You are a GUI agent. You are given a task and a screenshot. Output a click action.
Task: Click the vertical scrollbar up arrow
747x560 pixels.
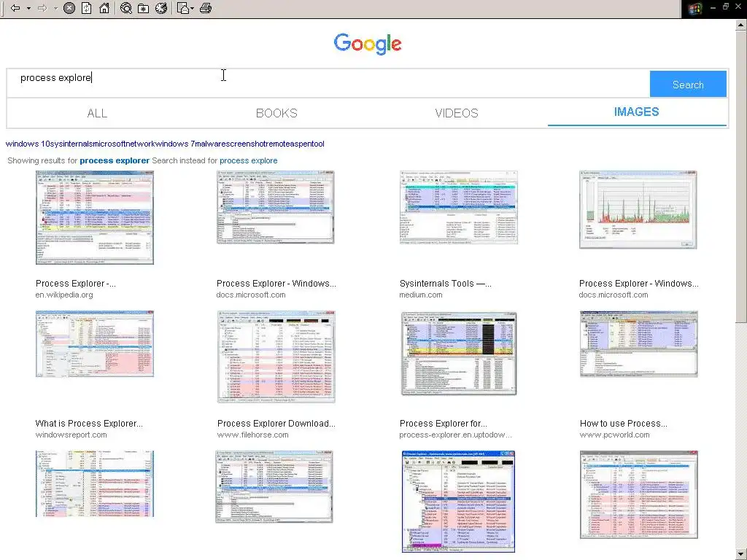pyautogui.click(x=741, y=25)
